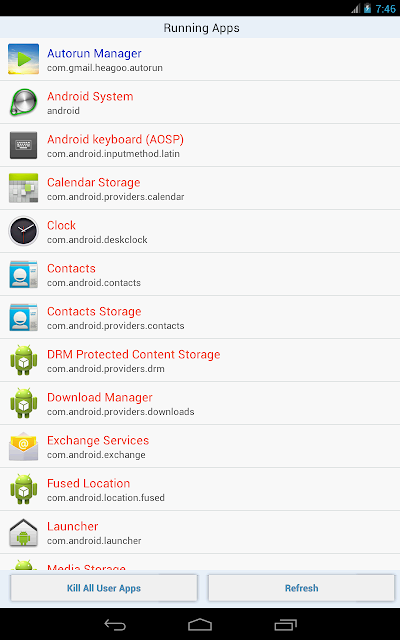Tap the Android System icon

pos(23,102)
